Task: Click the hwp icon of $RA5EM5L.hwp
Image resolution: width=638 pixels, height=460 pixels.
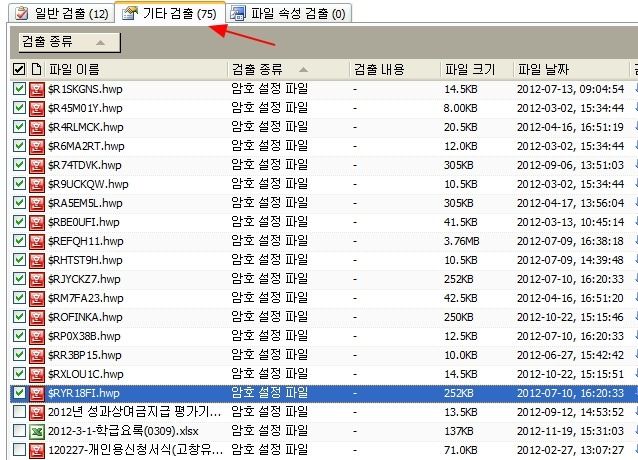Action: [x=37, y=203]
